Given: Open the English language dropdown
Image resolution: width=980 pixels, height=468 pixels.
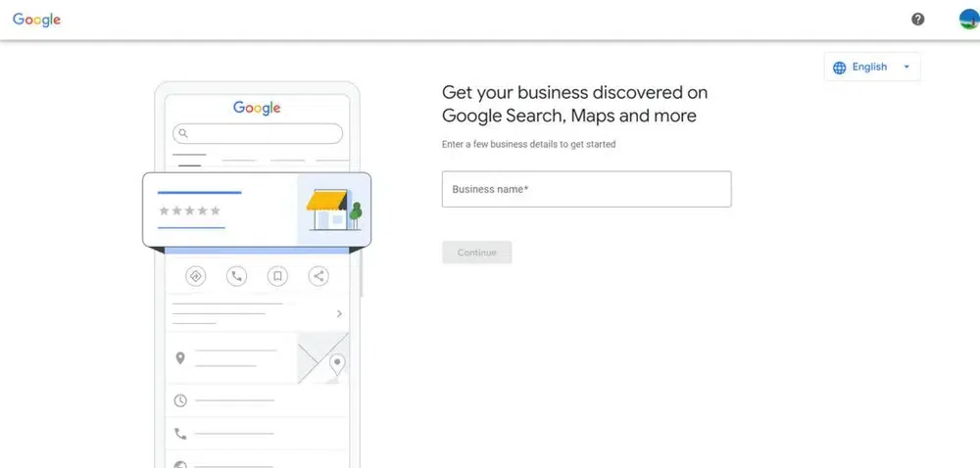Looking at the screenshot, I should (x=872, y=67).
